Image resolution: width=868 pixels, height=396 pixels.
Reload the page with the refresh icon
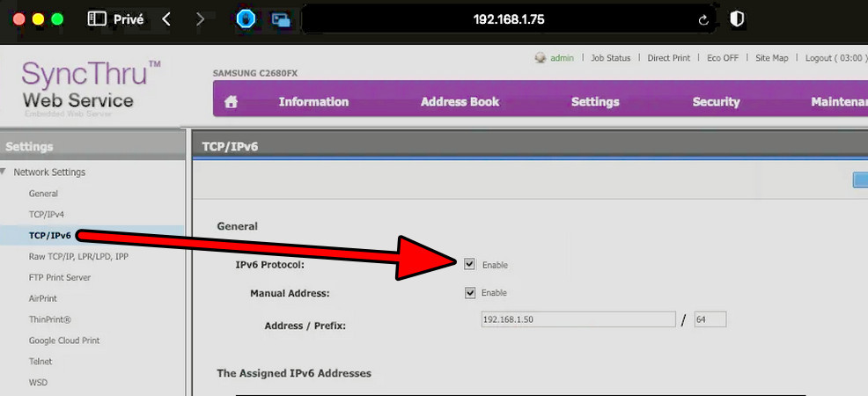[703, 20]
